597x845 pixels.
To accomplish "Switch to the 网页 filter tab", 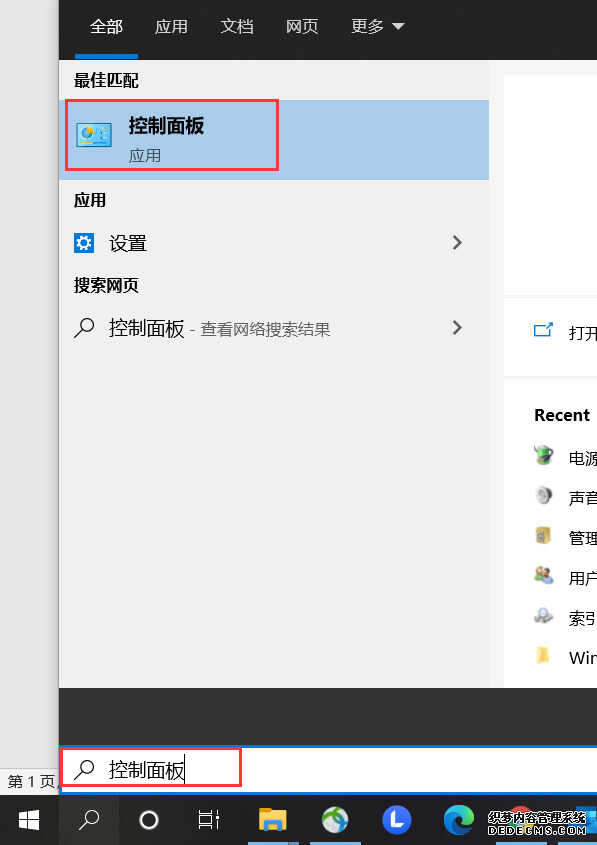I will click(x=302, y=26).
